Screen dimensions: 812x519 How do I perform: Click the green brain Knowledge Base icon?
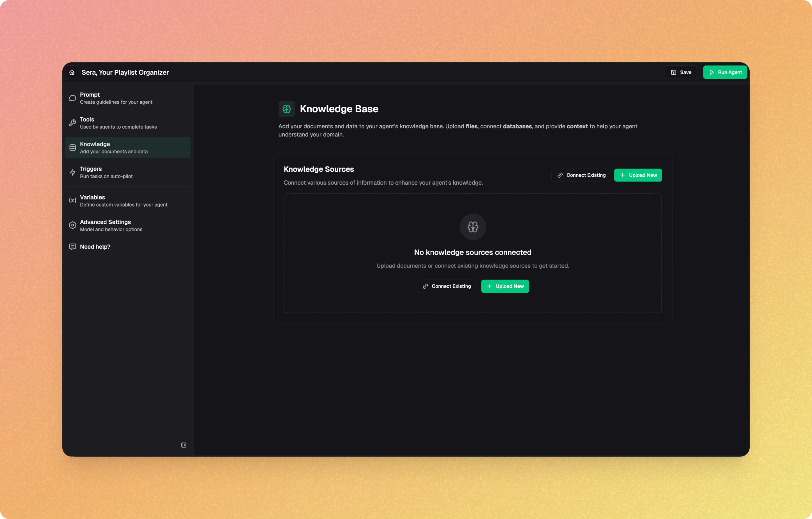pos(287,109)
